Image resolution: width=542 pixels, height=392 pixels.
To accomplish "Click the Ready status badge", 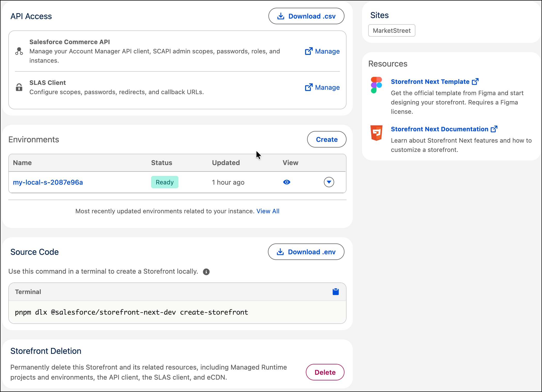I will 165,182.
